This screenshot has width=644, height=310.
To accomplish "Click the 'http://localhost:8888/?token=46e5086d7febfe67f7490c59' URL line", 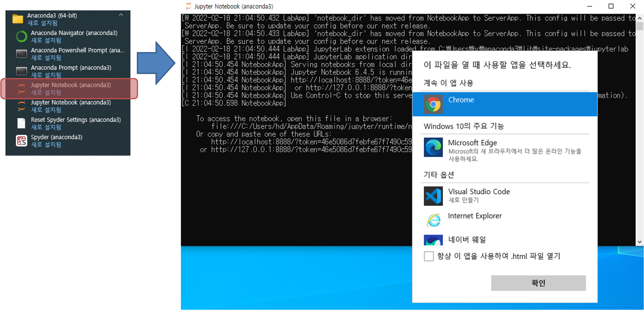I will click(311, 142).
